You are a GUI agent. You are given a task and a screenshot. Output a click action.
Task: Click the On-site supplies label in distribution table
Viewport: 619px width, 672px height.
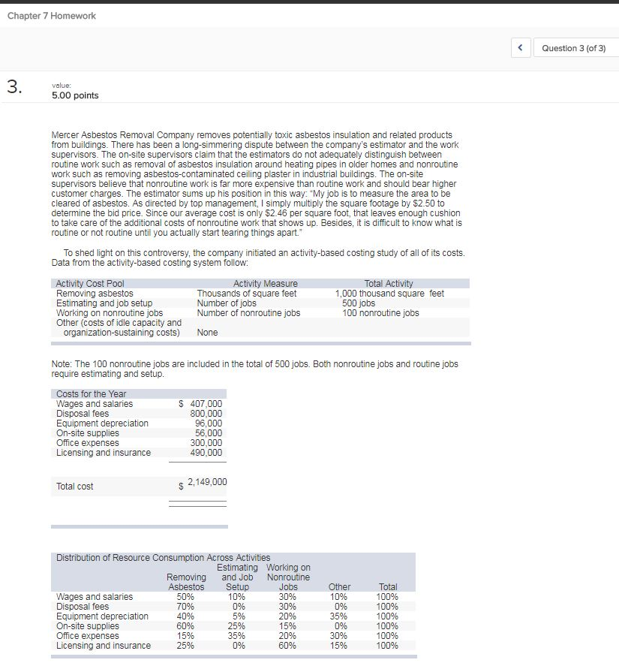pyautogui.click(x=87, y=626)
